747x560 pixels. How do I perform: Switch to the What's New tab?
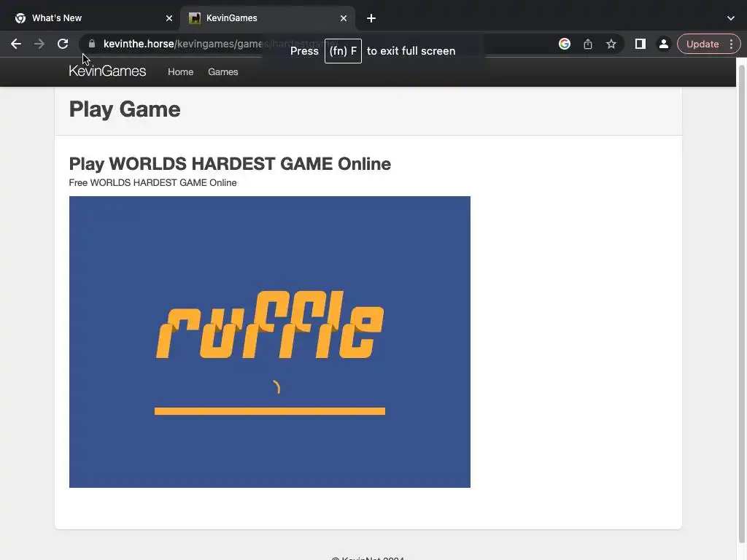click(x=90, y=18)
